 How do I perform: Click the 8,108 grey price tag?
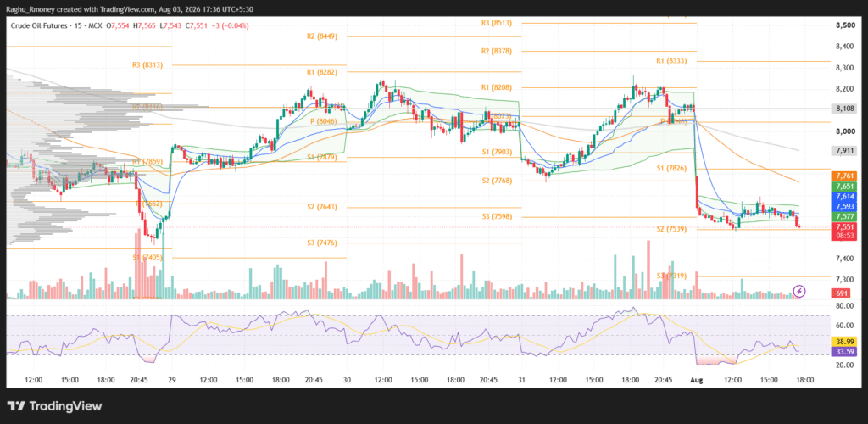(x=844, y=109)
